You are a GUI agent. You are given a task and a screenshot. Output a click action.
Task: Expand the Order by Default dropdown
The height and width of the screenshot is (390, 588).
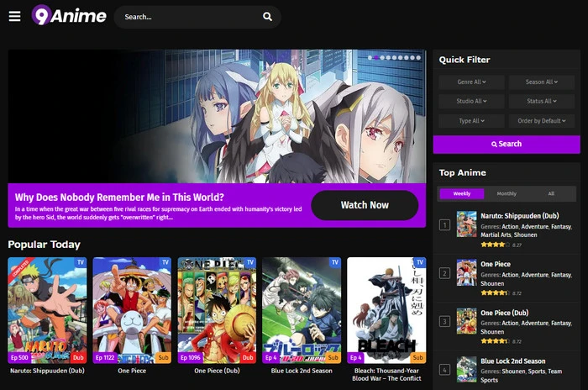point(541,121)
